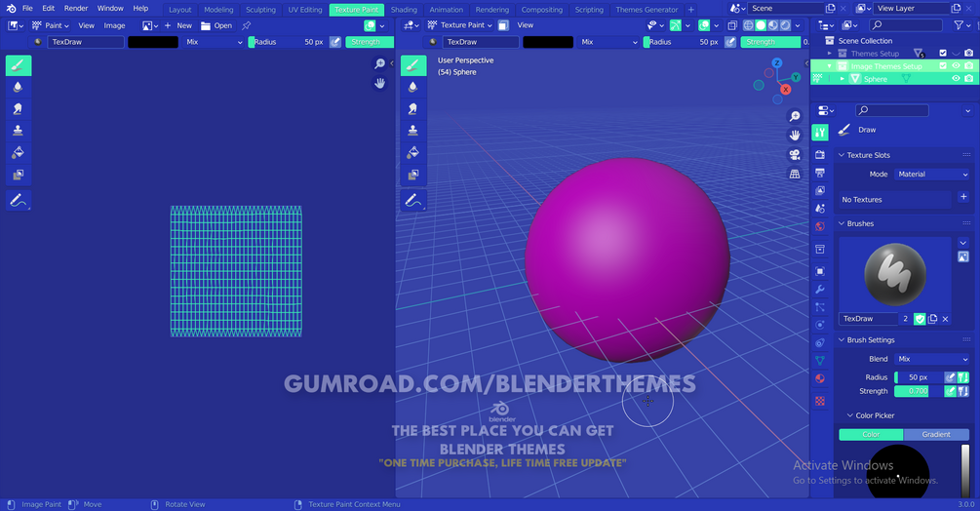Screen dimensions: 980x511
Task: Select the Mask tool in image editor
Action: click(x=19, y=175)
